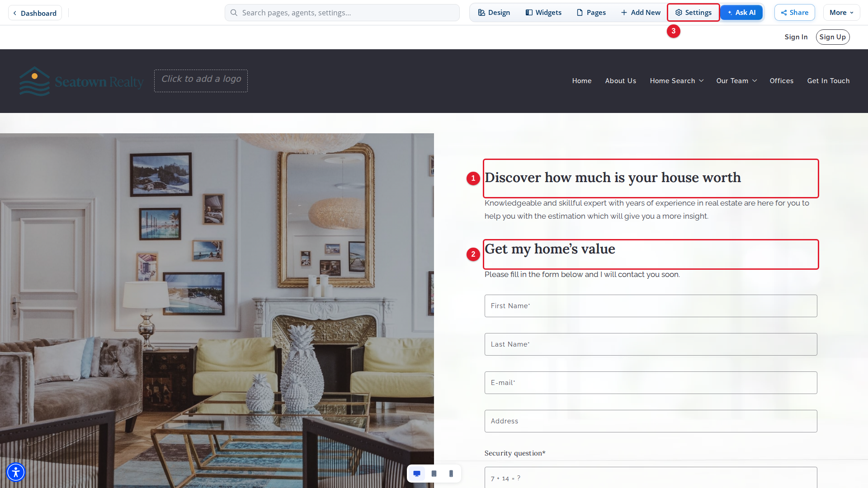Click the Share button
Image resolution: width=868 pixels, height=488 pixels.
point(794,13)
